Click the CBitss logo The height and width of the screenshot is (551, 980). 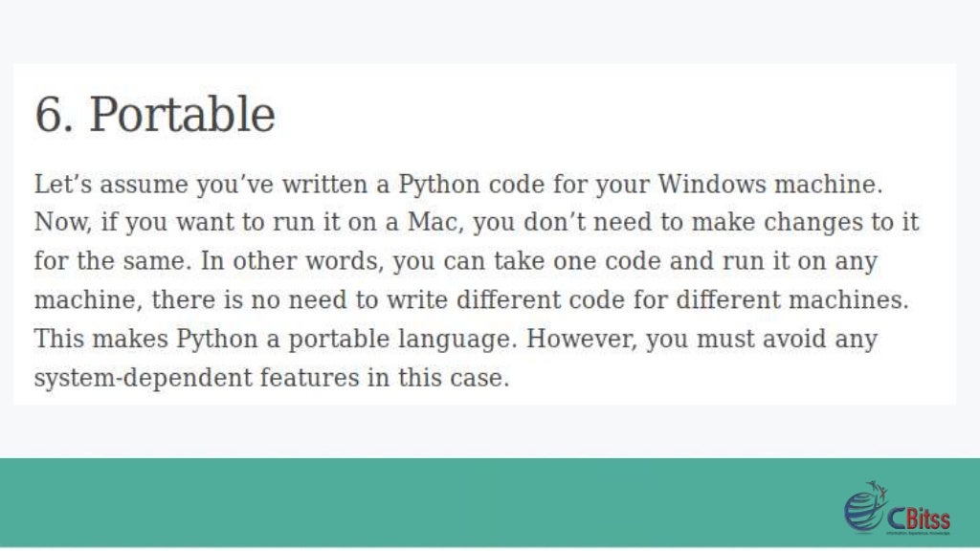point(898,508)
